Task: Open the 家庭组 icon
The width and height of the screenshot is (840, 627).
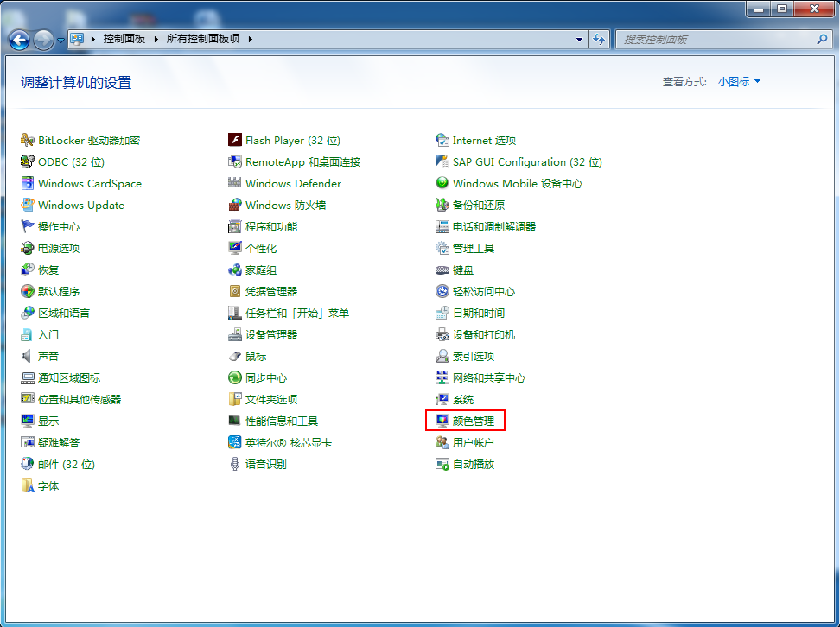Action: pyautogui.click(x=235, y=269)
